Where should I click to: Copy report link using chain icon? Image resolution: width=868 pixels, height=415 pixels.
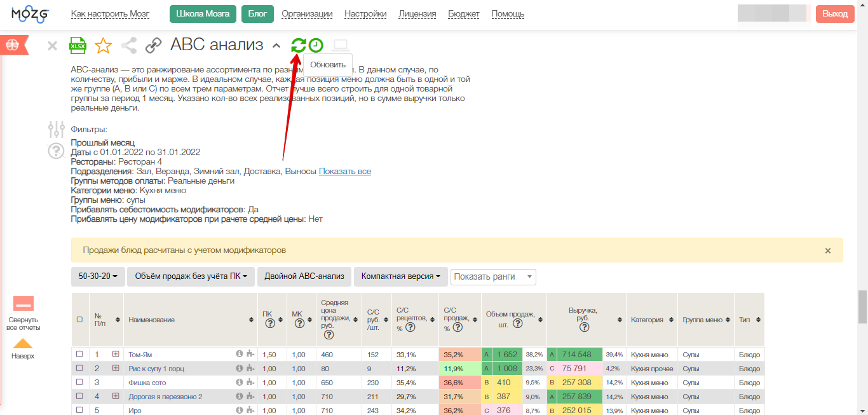153,45
